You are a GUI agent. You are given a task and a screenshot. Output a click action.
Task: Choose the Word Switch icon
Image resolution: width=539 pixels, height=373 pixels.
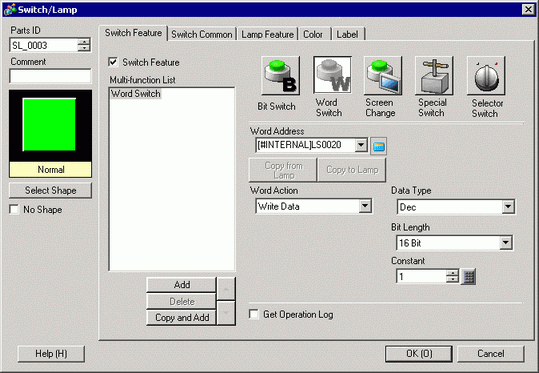[332, 75]
